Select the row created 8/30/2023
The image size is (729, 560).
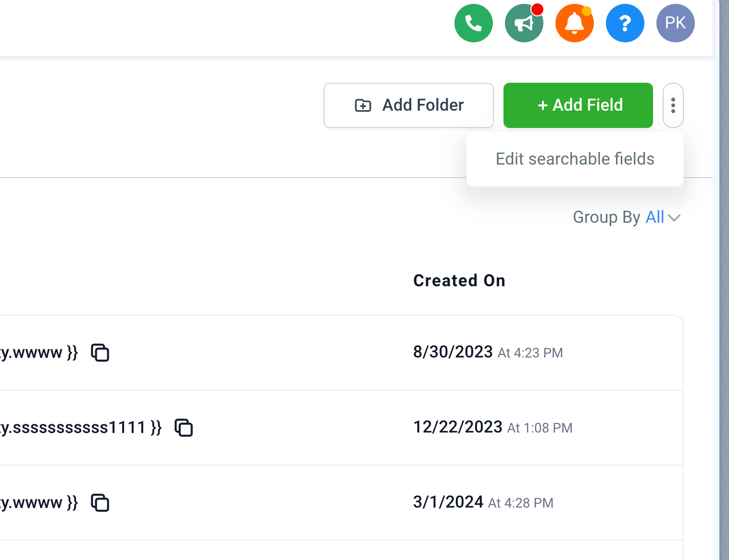click(x=341, y=353)
